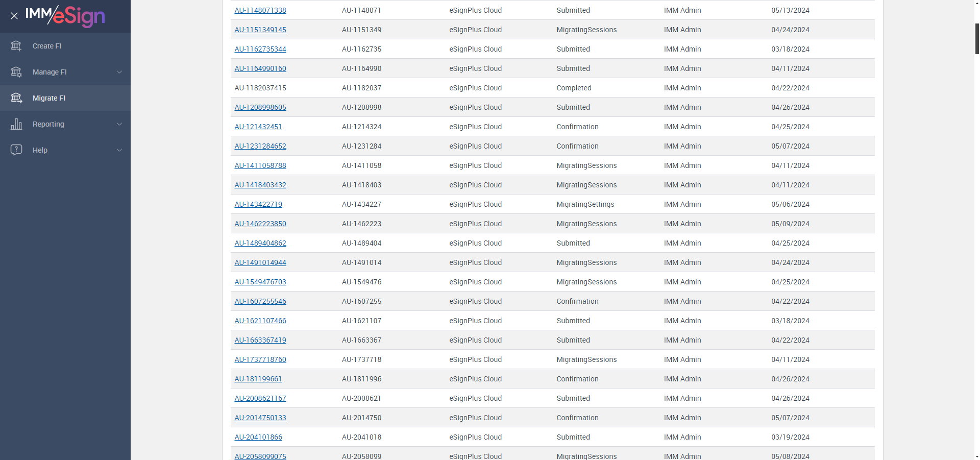The image size is (980, 460).
Task: Open migration link AU-143422719
Action: coord(258,204)
